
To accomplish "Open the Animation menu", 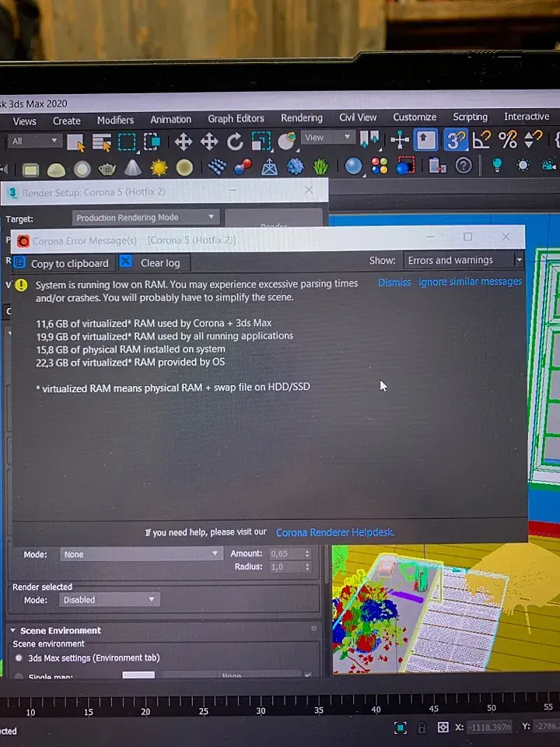I will click(x=171, y=119).
